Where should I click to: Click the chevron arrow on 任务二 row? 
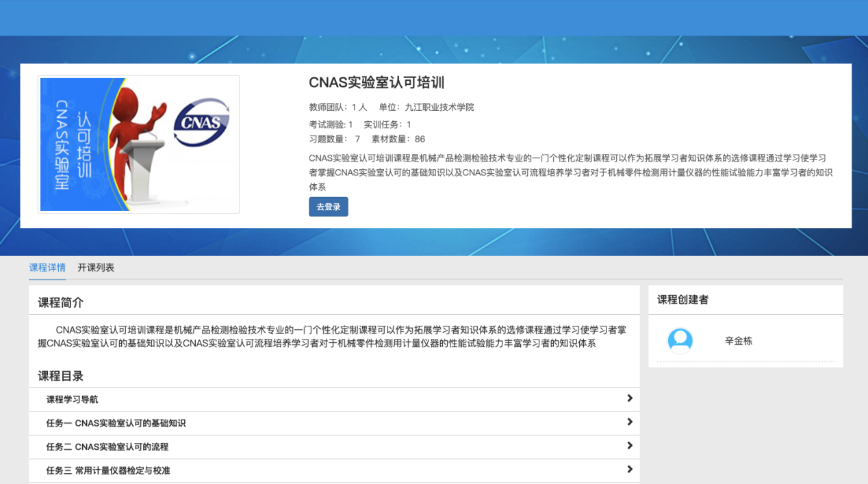click(x=629, y=446)
